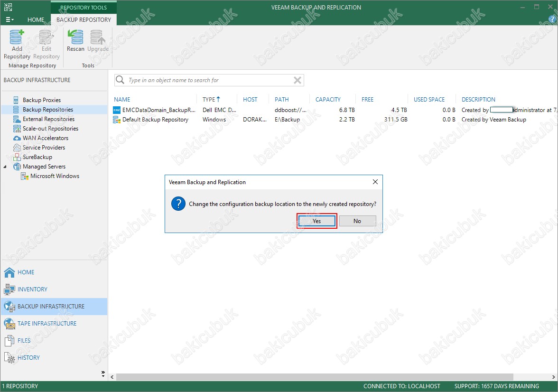Viewport: 558px width, 392px height.
Task: Select the SureBackup node
Action: tap(37, 157)
